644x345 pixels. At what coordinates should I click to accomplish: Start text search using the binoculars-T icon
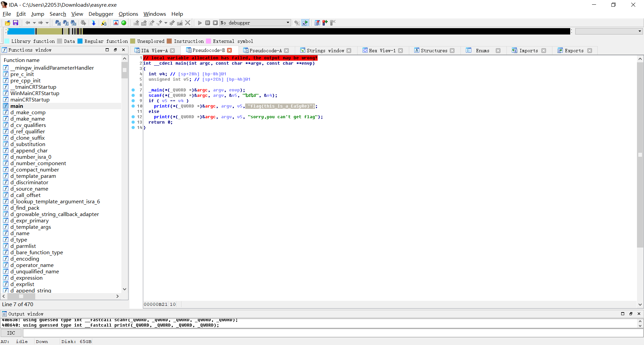pos(66,23)
